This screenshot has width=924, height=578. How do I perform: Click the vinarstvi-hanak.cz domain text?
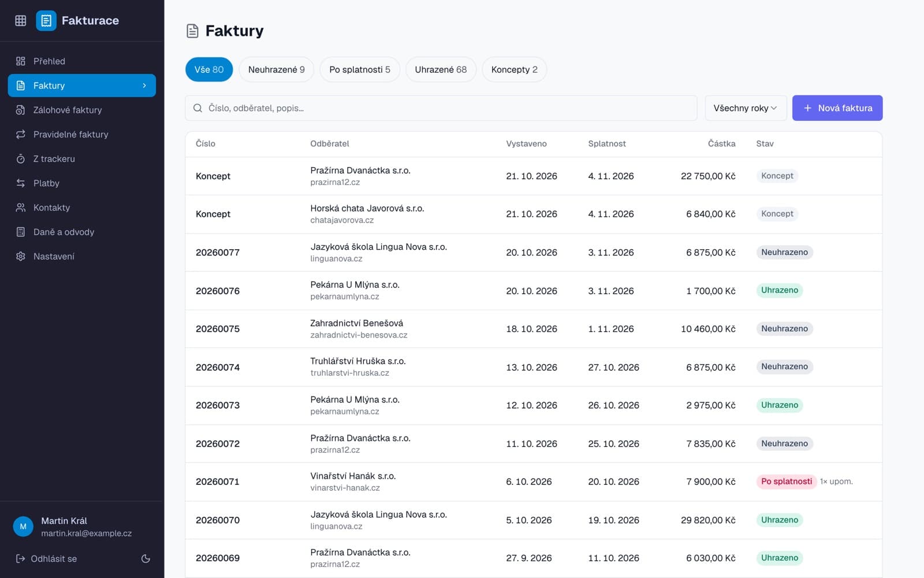pyautogui.click(x=345, y=488)
